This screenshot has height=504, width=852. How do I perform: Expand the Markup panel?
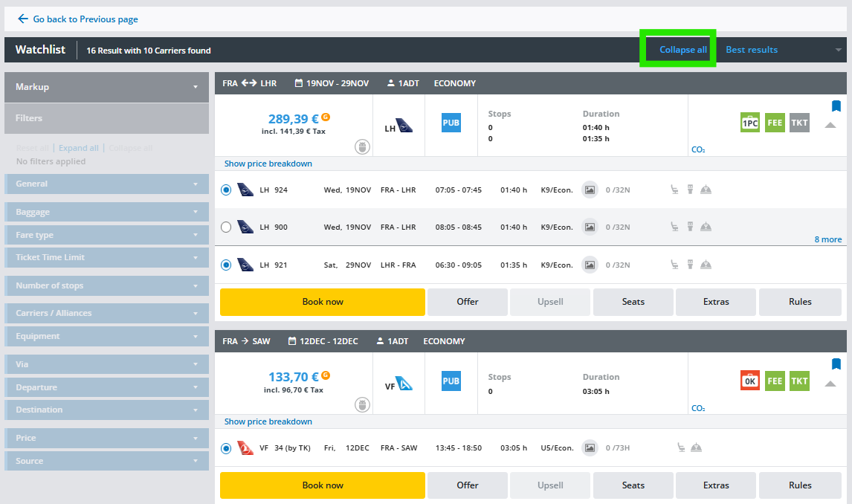pos(106,87)
